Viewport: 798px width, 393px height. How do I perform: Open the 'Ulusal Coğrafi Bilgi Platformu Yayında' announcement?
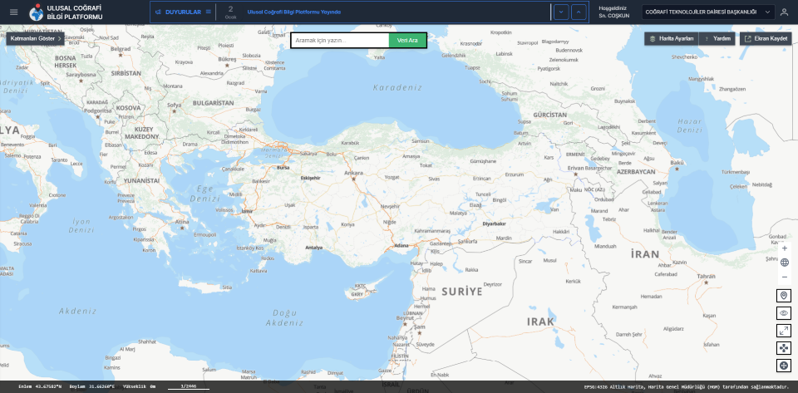[x=294, y=12]
